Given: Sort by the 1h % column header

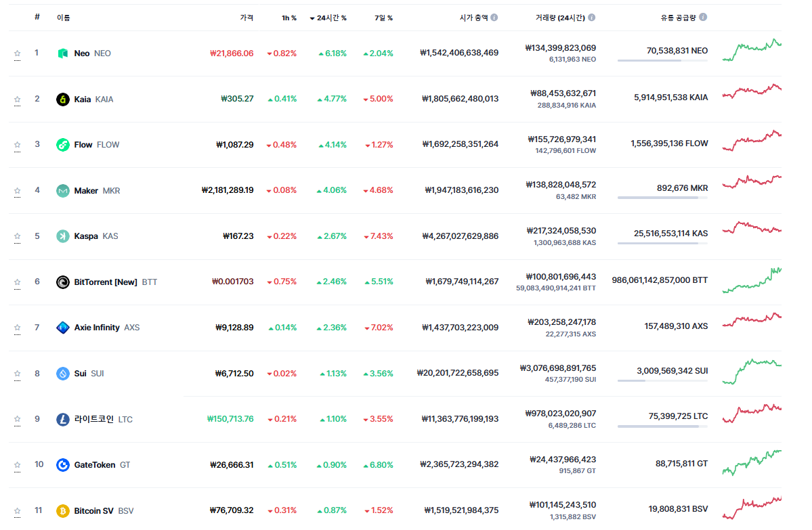Looking at the screenshot, I should pos(289,18).
